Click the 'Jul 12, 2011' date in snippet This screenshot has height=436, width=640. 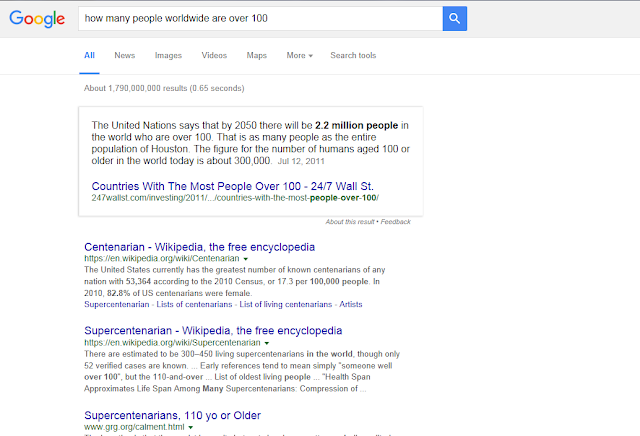tap(301, 161)
